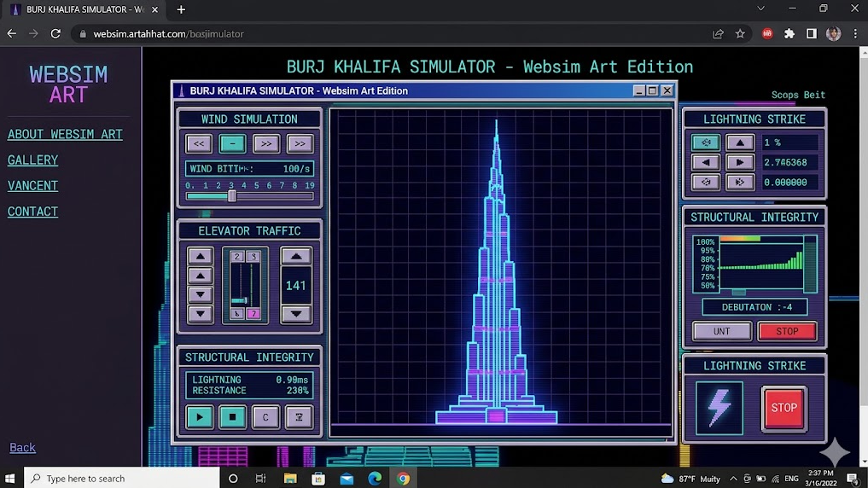Click the bottom elevator down arrow on the left

click(201, 314)
